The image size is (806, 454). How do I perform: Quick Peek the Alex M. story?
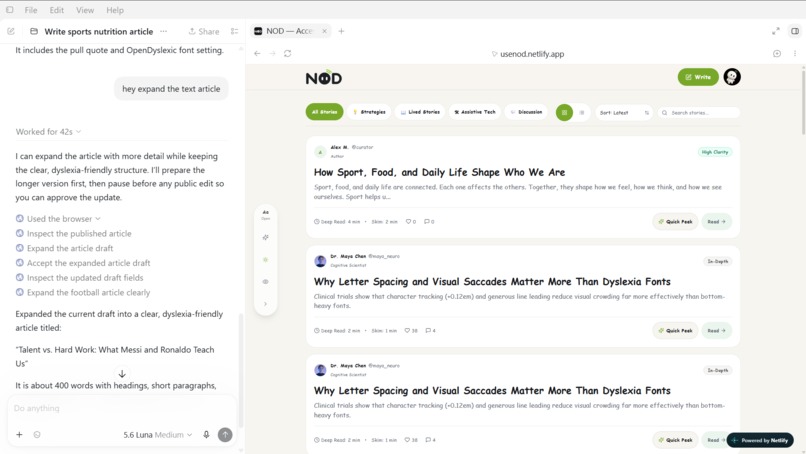pos(675,222)
